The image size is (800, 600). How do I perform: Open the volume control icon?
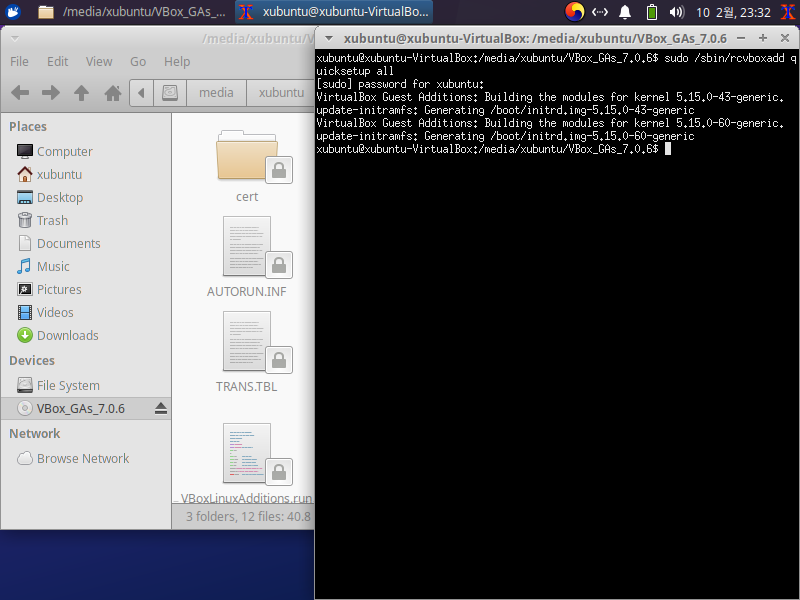point(677,12)
